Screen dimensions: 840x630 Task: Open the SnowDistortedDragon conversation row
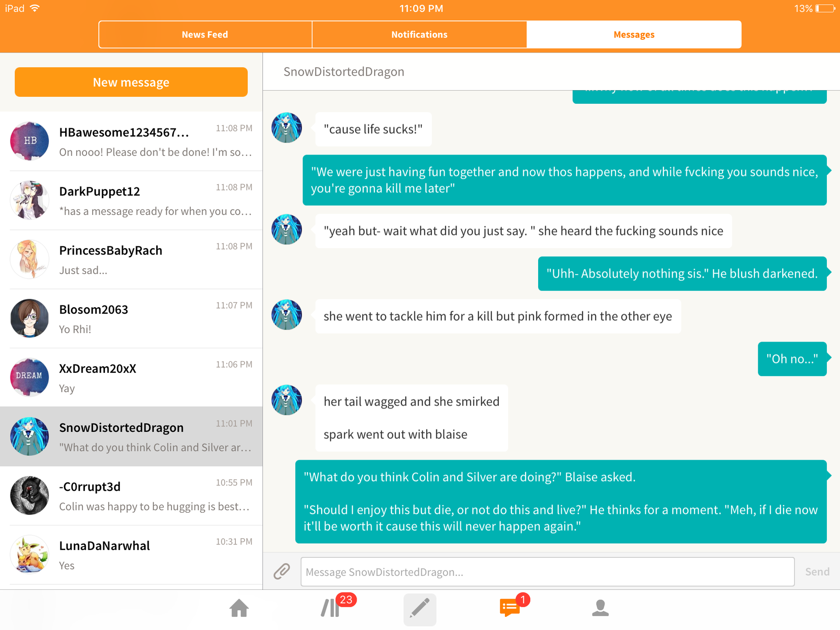131,437
